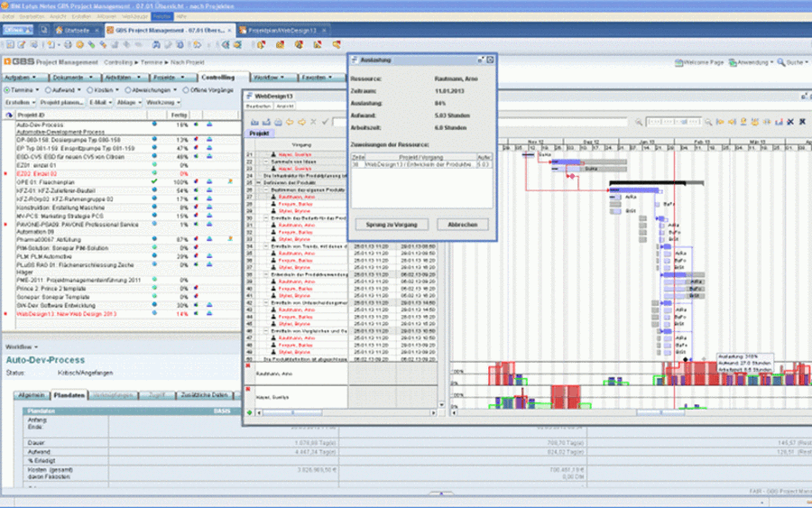Open the Workflow dropdown above Auto-Dev-Process
Viewport: 812px width, 508px height.
(x=22, y=347)
